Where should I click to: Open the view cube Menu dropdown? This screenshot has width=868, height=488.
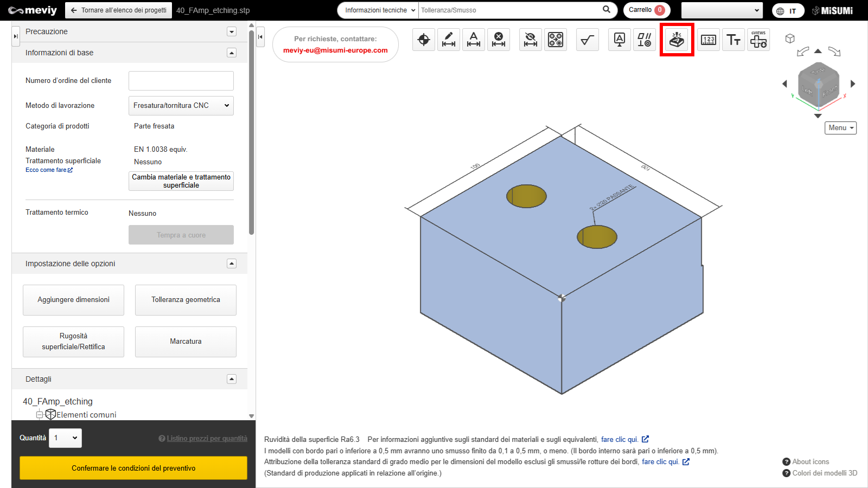click(840, 128)
